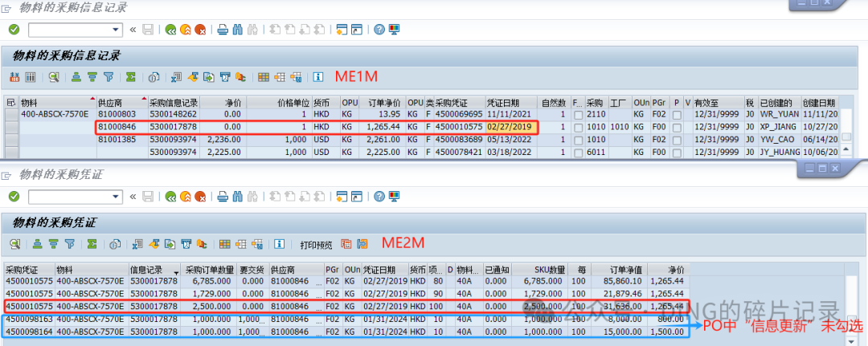Tick F… checkbox in row with 采购凭证 4500083689
This screenshot has width=868, height=346.
click(x=578, y=140)
